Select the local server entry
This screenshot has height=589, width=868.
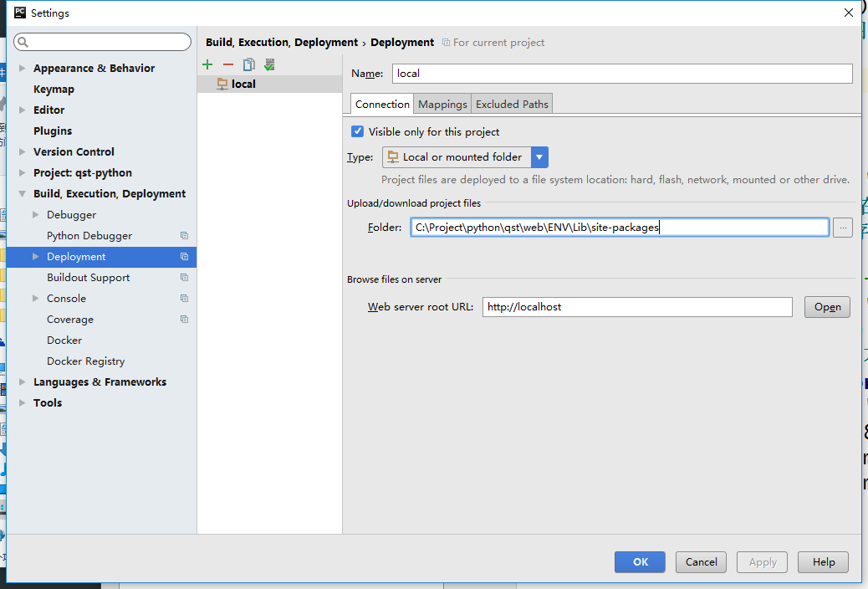click(x=269, y=84)
